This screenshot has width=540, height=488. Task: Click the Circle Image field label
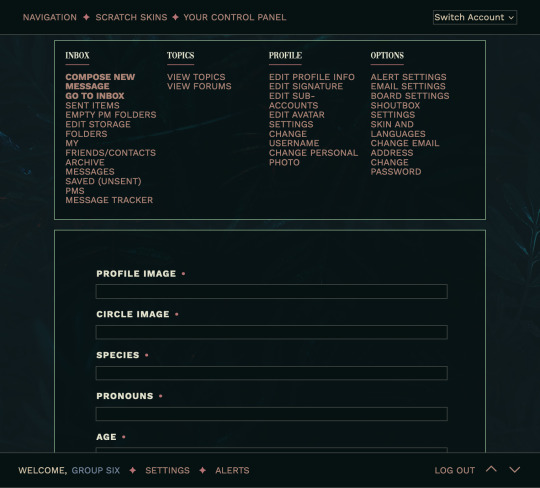tap(133, 314)
